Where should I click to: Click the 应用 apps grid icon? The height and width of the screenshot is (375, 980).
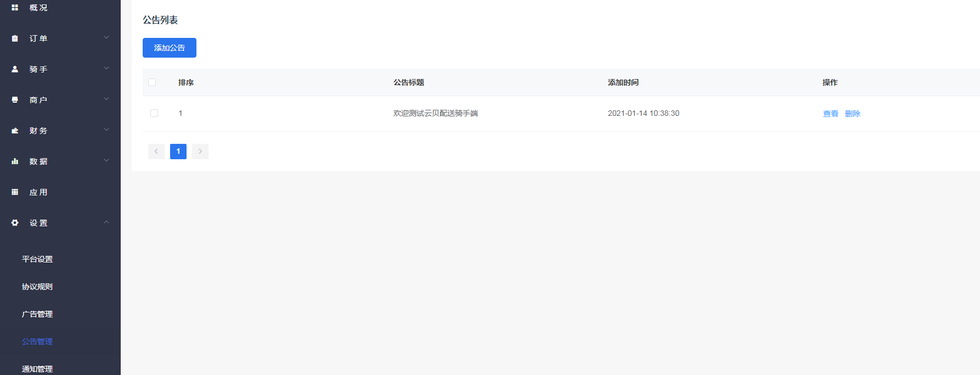coord(15,192)
